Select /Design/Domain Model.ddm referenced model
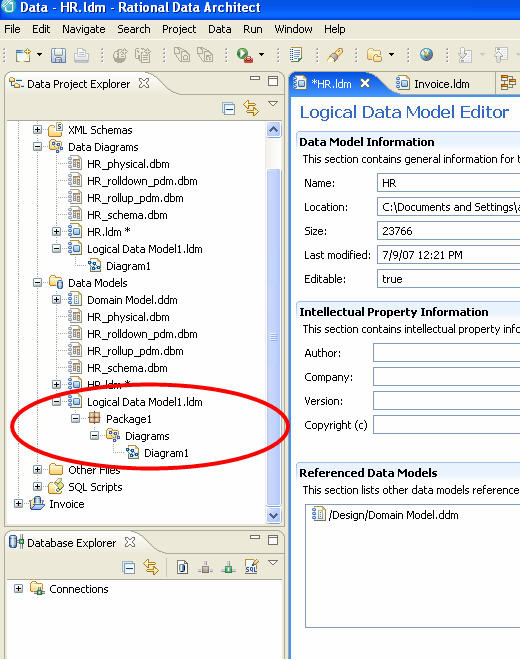 pyautogui.click(x=394, y=515)
